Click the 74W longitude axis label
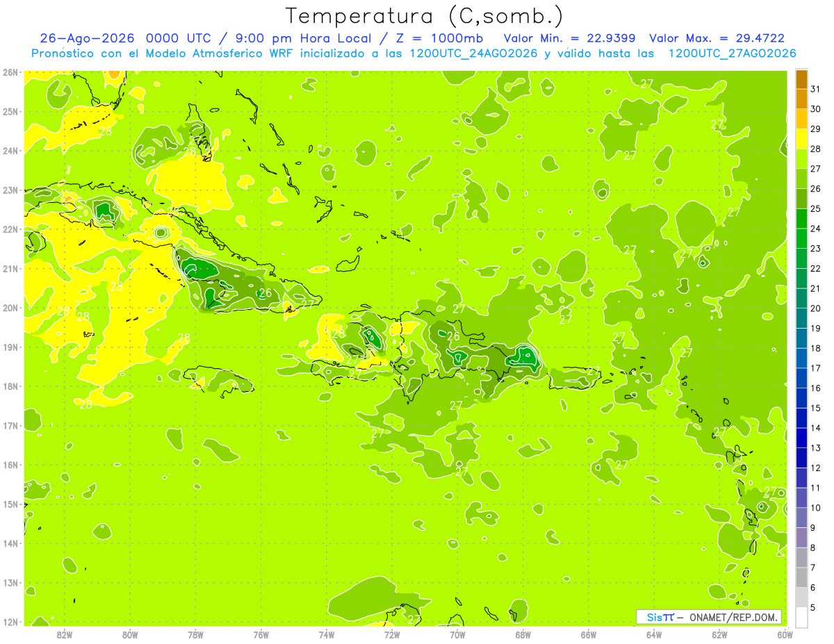The width and height of the screenshot is (834, 644). click(x=327, y=634)
